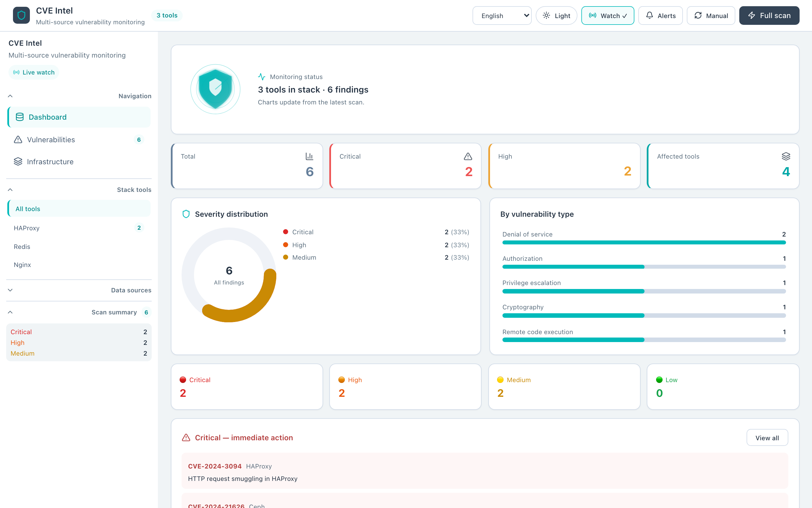
Task: Collapse the Navigation section chevron
Action: 10,96
